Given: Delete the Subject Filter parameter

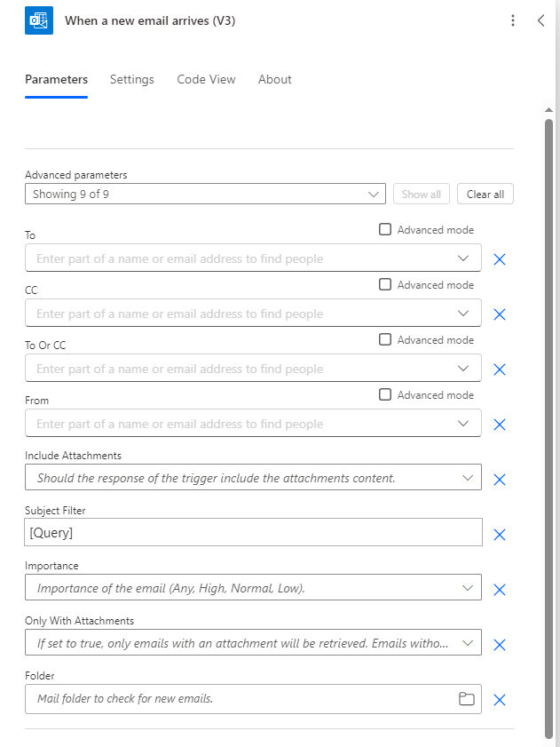Looking at the screenshot, I should (499, 535).
